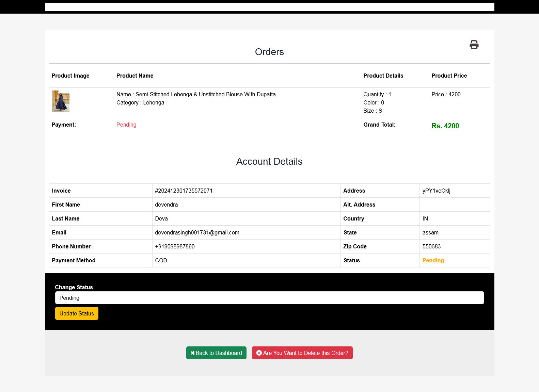Click the green Rs. 4200 grand total
Image resolution: width=539 pixels, height=392 pixels.
coord(445,126)
